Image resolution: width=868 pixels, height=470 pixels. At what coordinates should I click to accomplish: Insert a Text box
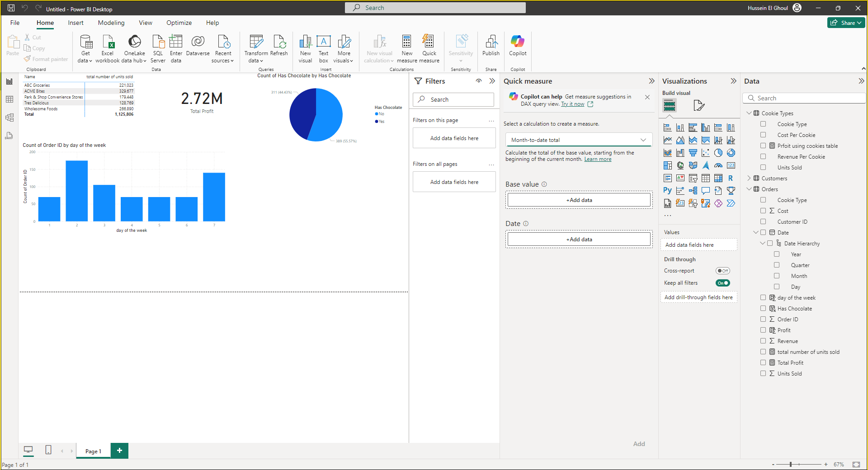[323, 49]
